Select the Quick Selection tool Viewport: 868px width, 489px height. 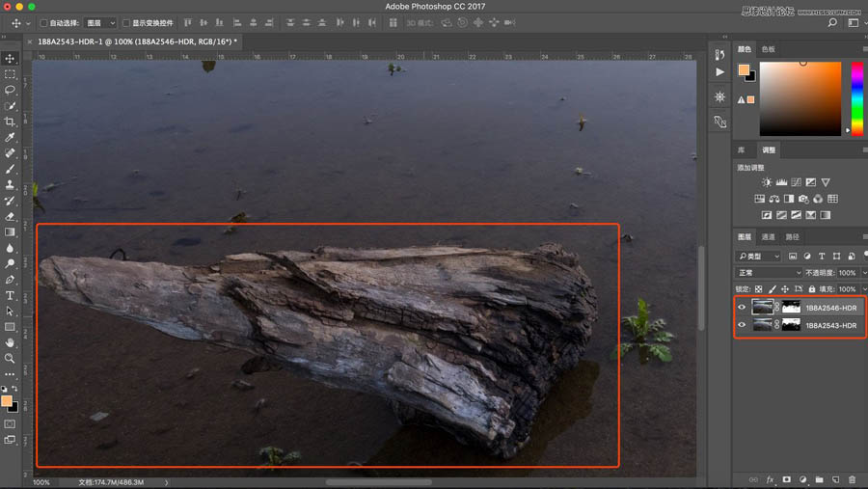point(10,106)
